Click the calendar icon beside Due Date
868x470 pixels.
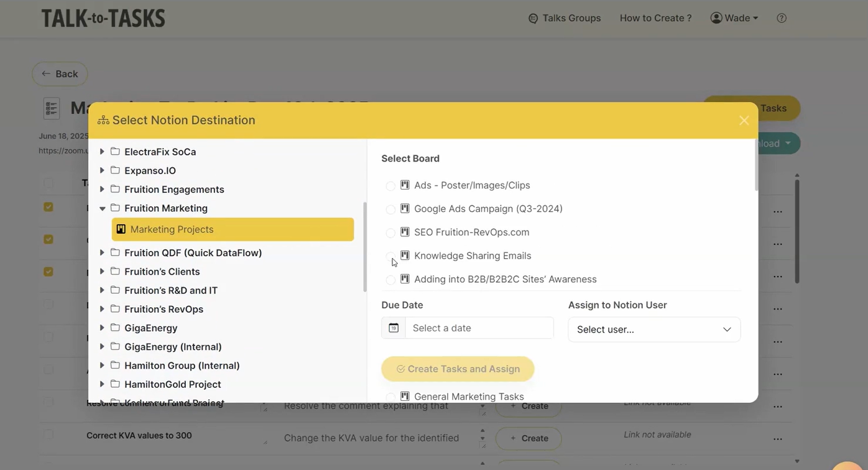tap(394, 328)
